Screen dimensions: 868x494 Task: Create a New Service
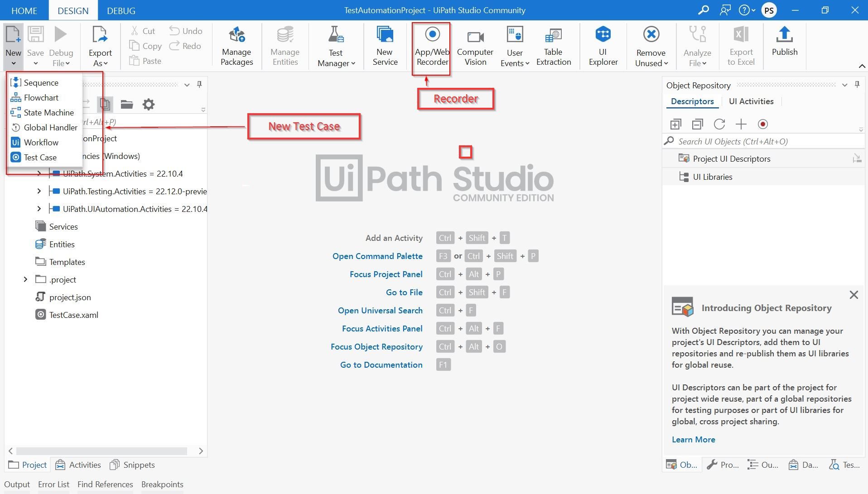click(x=385, y=45)
